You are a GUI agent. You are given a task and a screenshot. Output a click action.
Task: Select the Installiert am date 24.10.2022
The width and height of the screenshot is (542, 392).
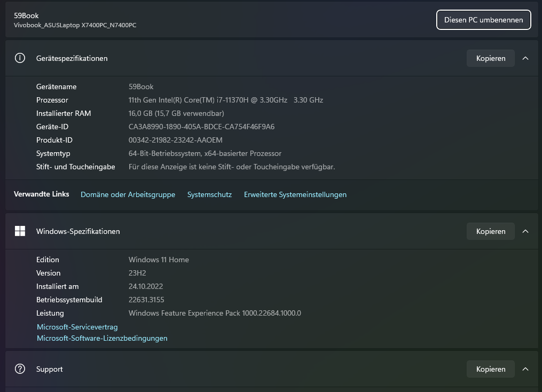click(x=146, y=286)
